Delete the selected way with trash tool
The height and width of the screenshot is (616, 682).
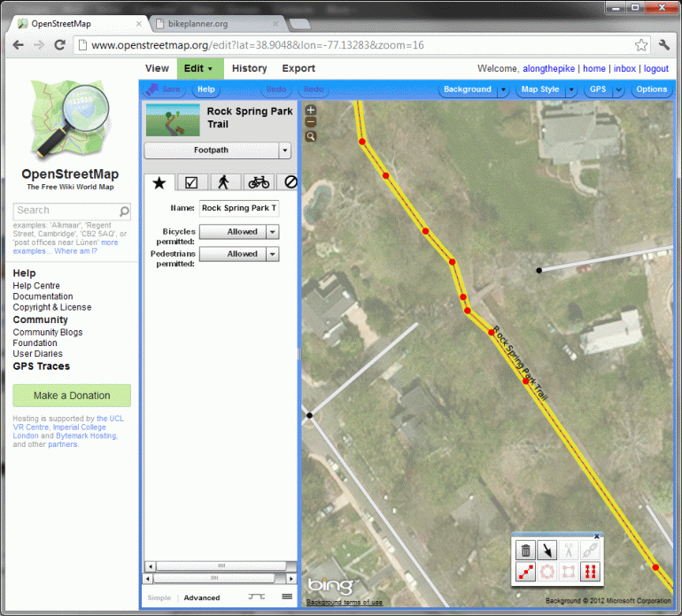tap(525, 551)
